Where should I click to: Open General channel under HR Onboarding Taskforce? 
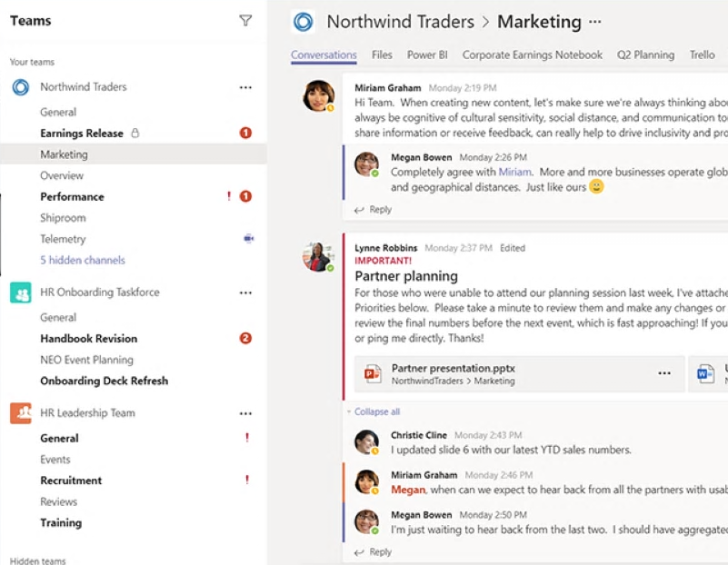[58, 317]
